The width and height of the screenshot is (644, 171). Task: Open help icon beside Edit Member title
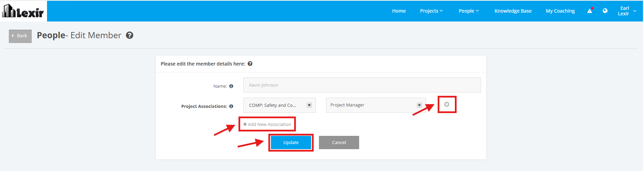coord(129,35)
